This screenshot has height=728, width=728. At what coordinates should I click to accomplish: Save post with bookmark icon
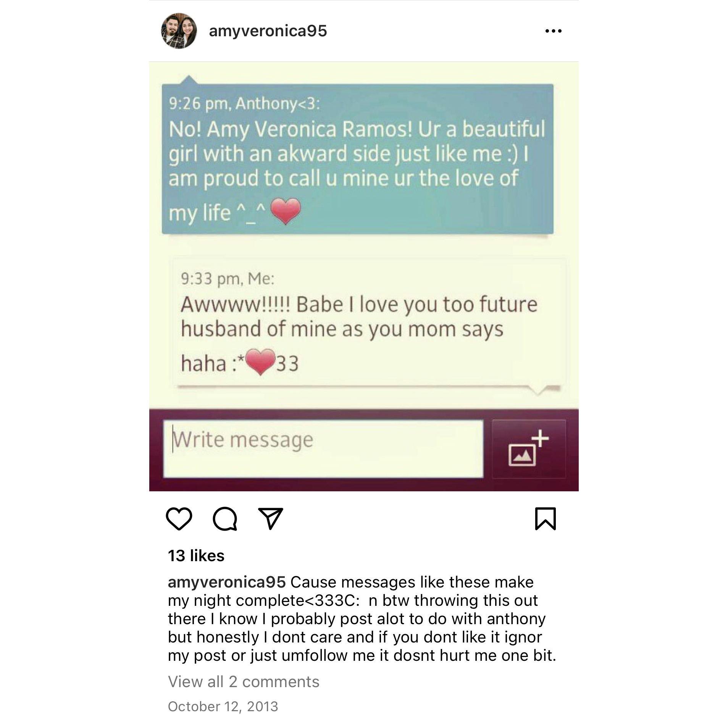[x=546, y=518]
